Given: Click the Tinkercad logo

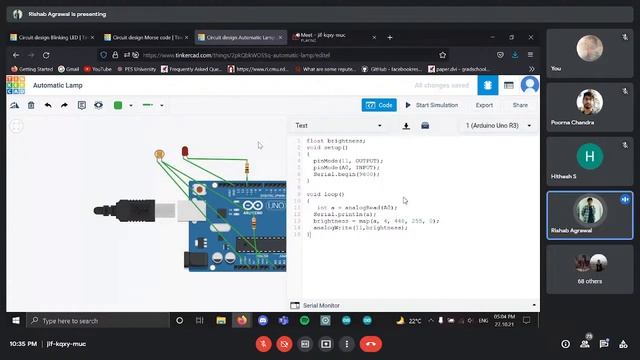Looking at the screenshot, I should [16, 85].
